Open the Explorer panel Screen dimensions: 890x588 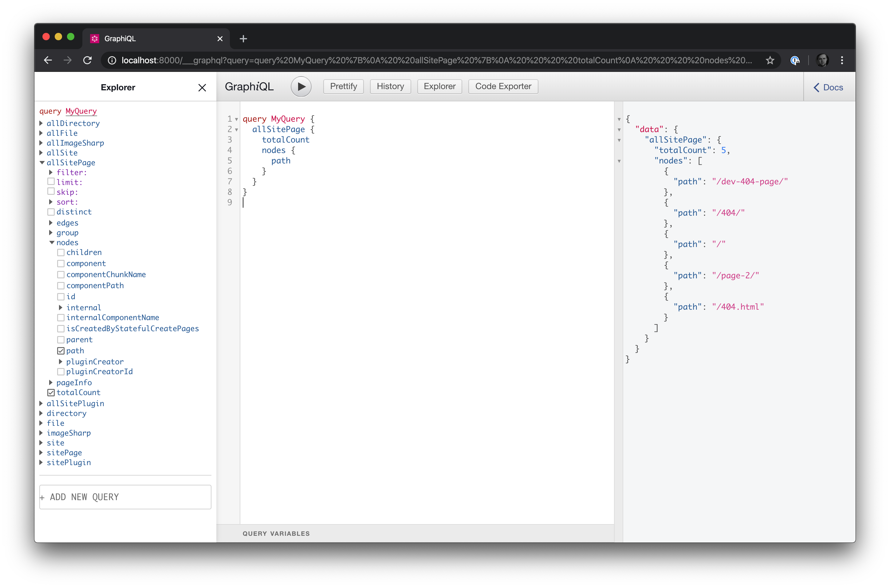439,87
